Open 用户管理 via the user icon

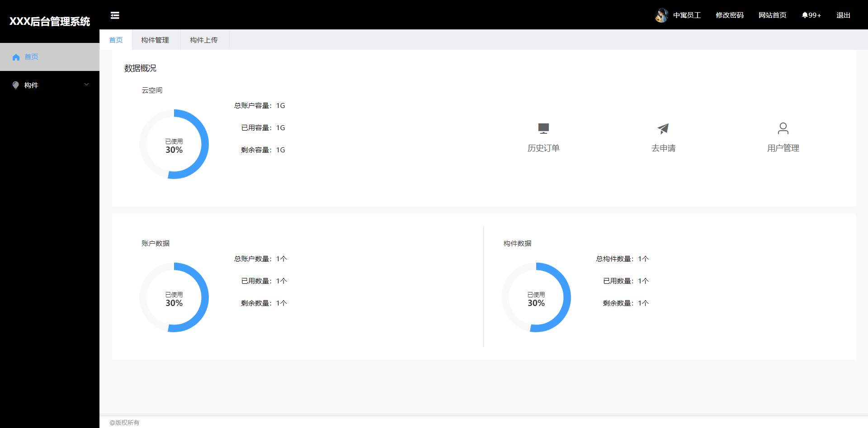[783, 129]
